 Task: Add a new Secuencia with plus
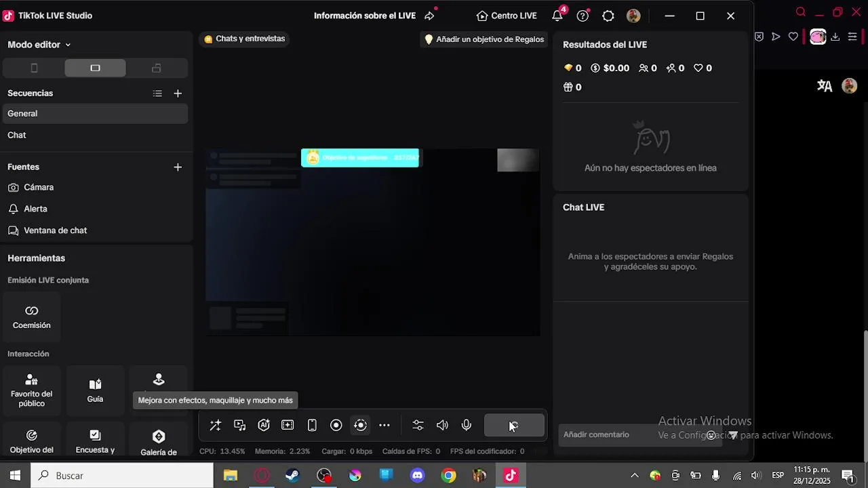(x=178, y=94)
